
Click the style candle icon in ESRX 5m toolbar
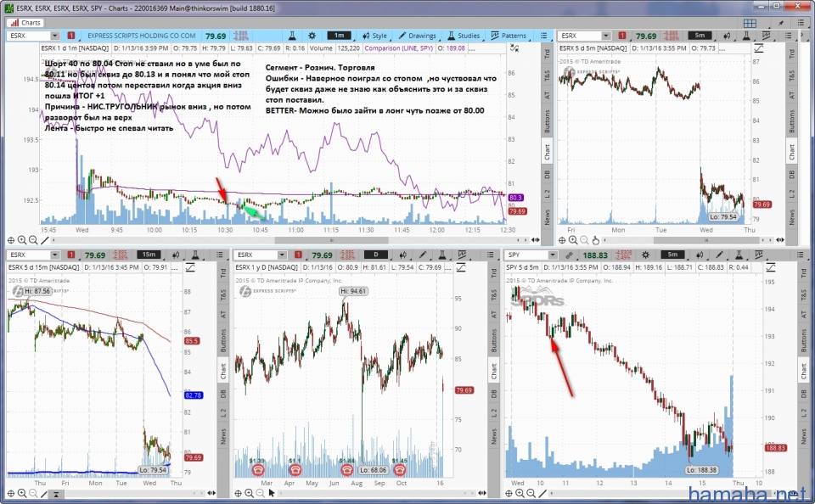[x=727, y=36]
